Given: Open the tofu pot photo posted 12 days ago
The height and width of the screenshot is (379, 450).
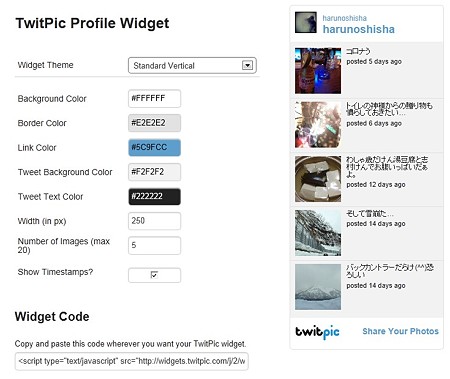Looking at the screenshot, I should click(318, 179).
